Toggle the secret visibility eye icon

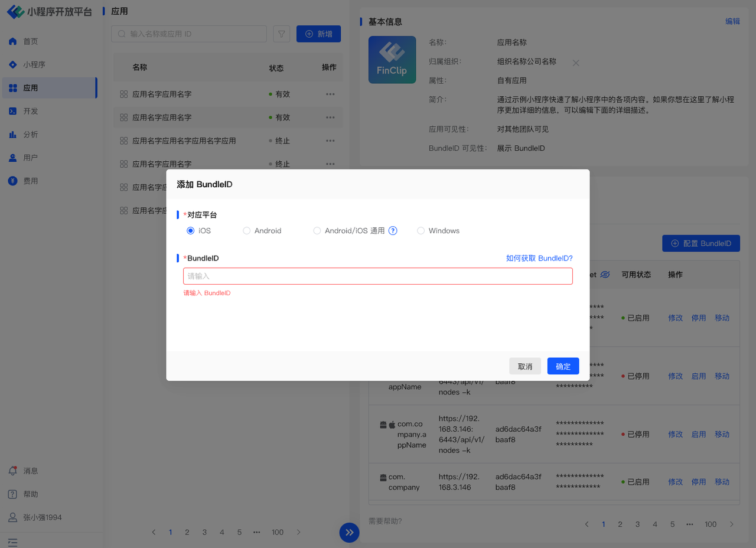(605, 275)
